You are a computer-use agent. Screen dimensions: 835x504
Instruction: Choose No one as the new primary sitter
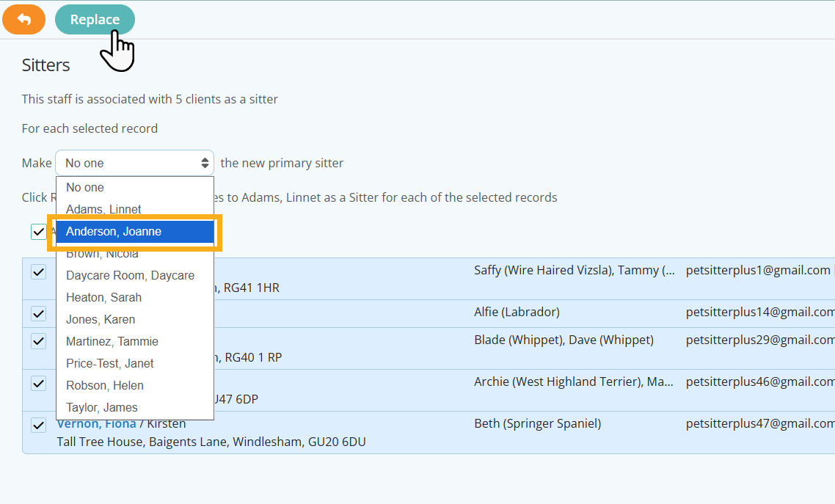click(84, 187)
